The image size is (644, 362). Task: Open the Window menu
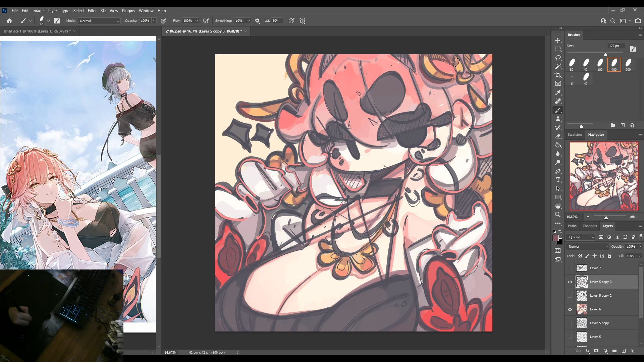click(x=146, y=11)
